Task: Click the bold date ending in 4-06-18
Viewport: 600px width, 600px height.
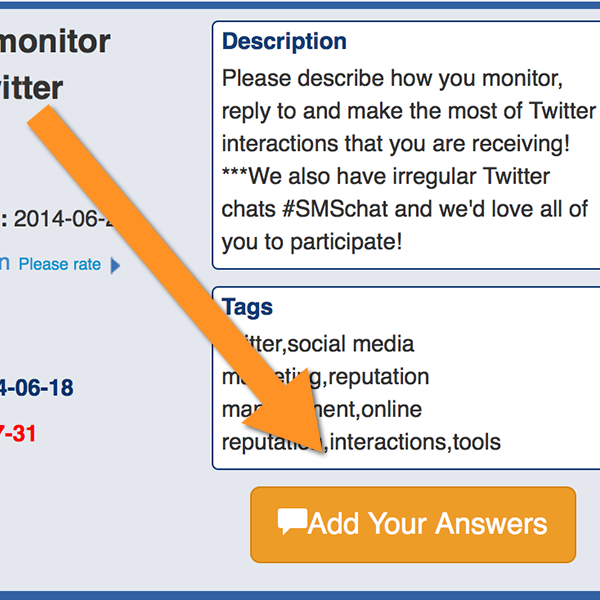Action: pos(38,387)
